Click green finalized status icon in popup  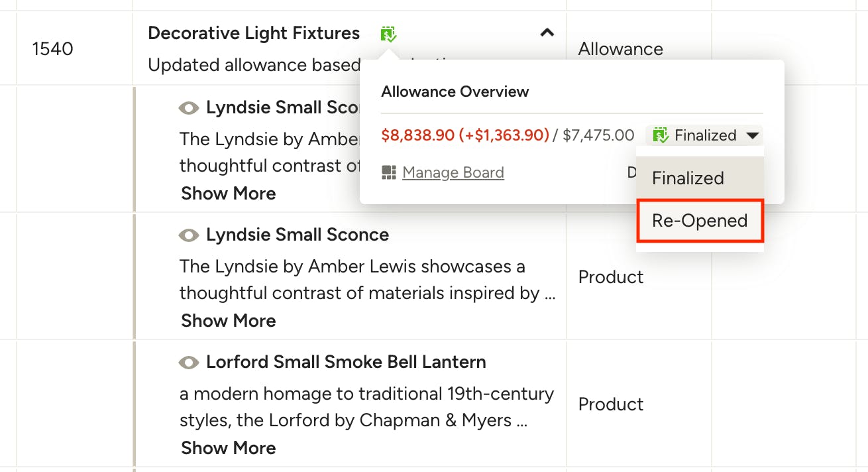pos(661,136)
